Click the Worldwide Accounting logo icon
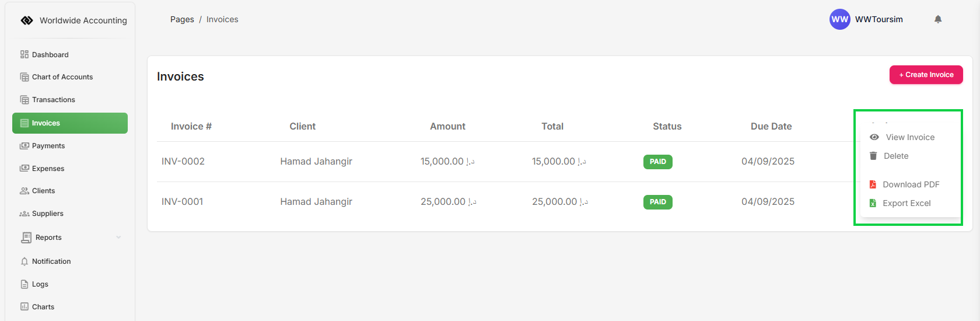Screen dimensions: 980x321 point(27,20)
